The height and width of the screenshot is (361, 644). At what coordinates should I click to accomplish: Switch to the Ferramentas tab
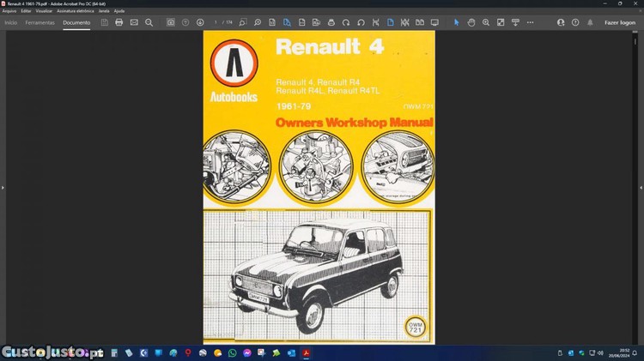point(39,22)
